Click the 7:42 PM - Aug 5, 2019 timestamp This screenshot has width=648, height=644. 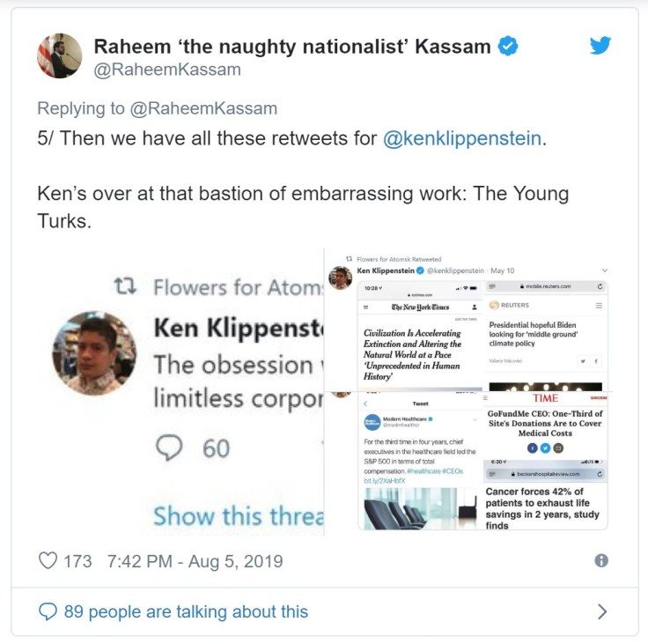tap(194, 560)
